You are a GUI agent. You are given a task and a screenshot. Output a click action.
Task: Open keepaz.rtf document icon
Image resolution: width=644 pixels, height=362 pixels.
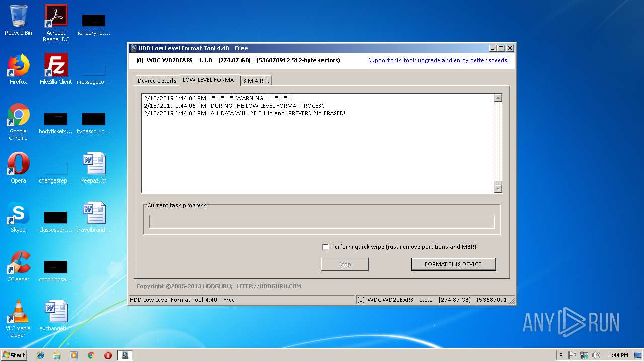94,168
